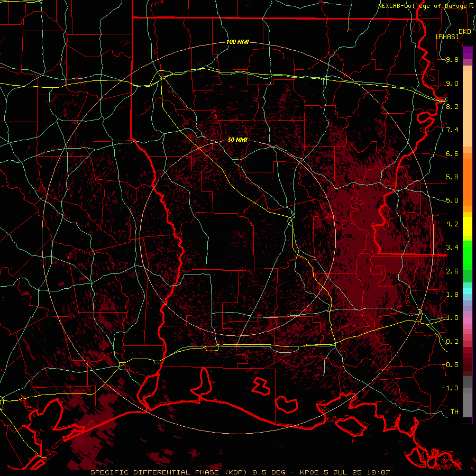
Task: Click the '[PHAS]' legend unit label
Action: [447, 36]
